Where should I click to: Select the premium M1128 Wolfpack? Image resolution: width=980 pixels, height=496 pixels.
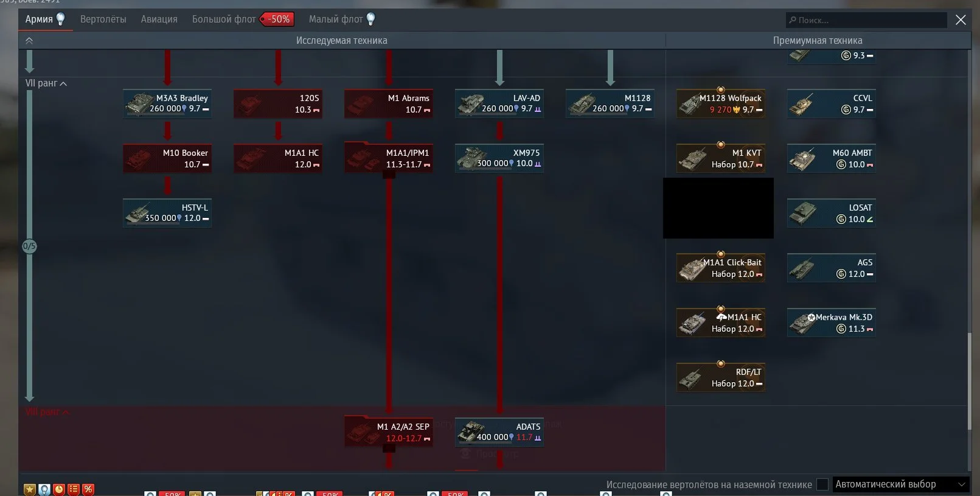point(721,103)
